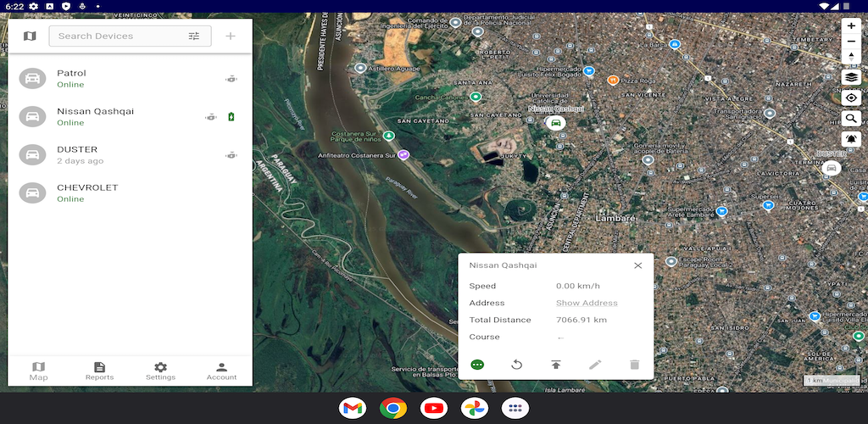Click Nissan Qashqai's green battery icon
The image size is (868, 424).
tap(231, 117)
